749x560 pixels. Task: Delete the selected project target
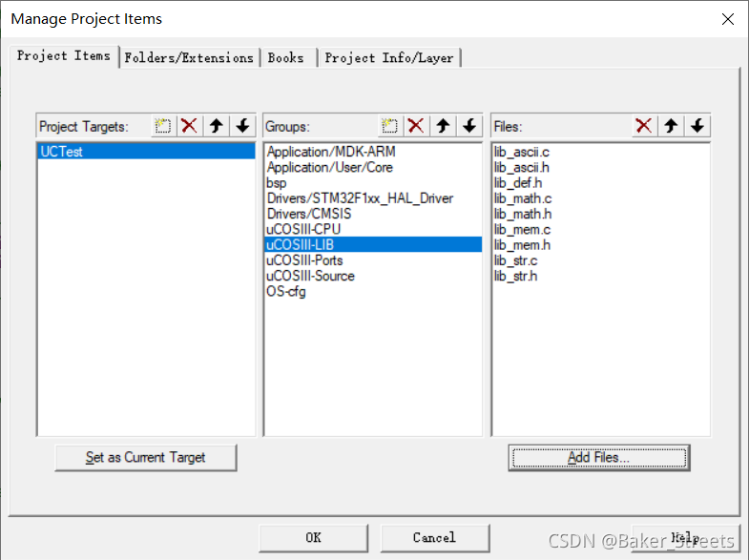189,126
